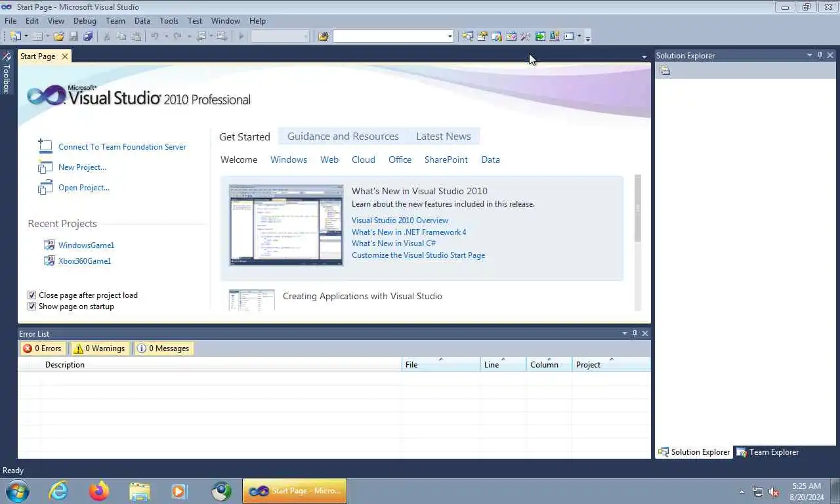
Task: Open recent project WindowsGame1
Action: [86, 245]
